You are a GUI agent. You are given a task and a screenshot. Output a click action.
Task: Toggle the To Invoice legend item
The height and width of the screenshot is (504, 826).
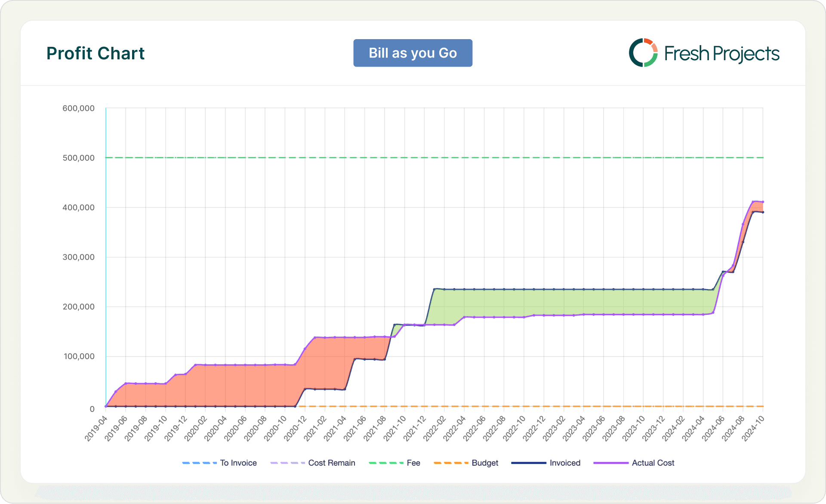238,463
